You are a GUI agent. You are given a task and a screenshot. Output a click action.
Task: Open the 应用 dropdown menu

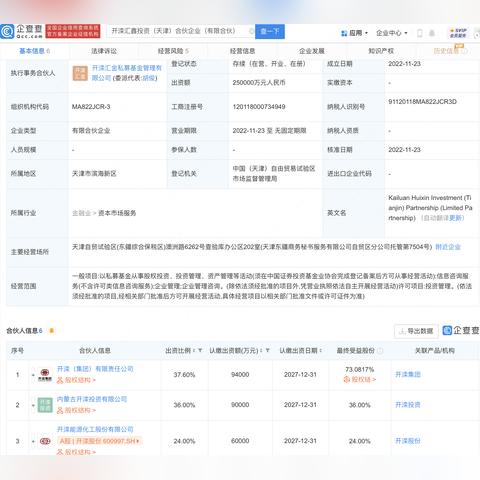point(354,33)
